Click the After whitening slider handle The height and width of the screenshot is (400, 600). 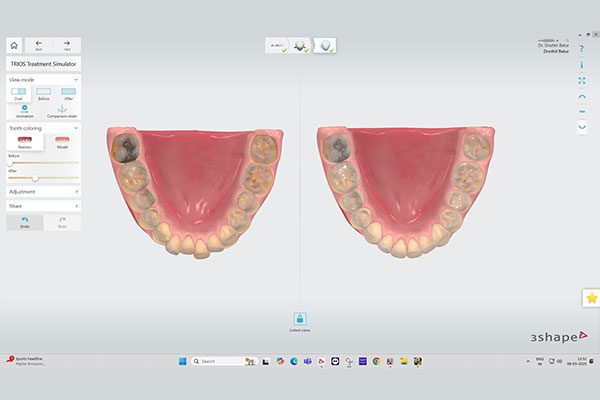coord(35,178)
